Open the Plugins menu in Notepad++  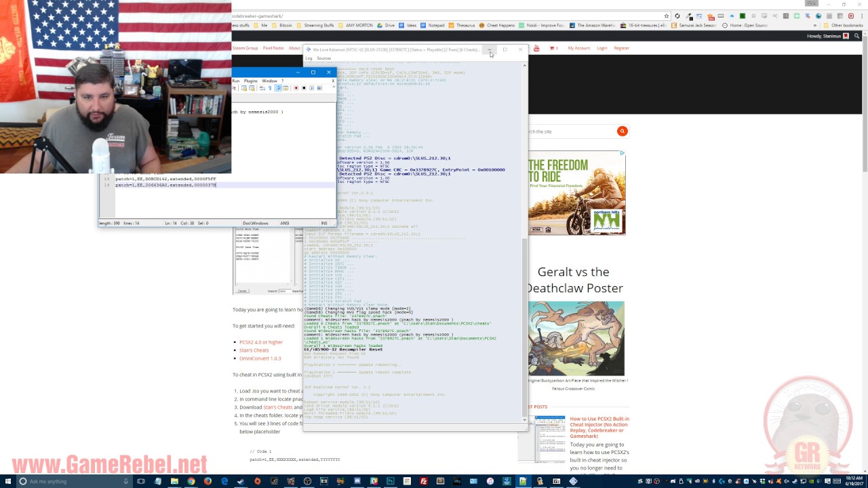click(x=250, y=81)
